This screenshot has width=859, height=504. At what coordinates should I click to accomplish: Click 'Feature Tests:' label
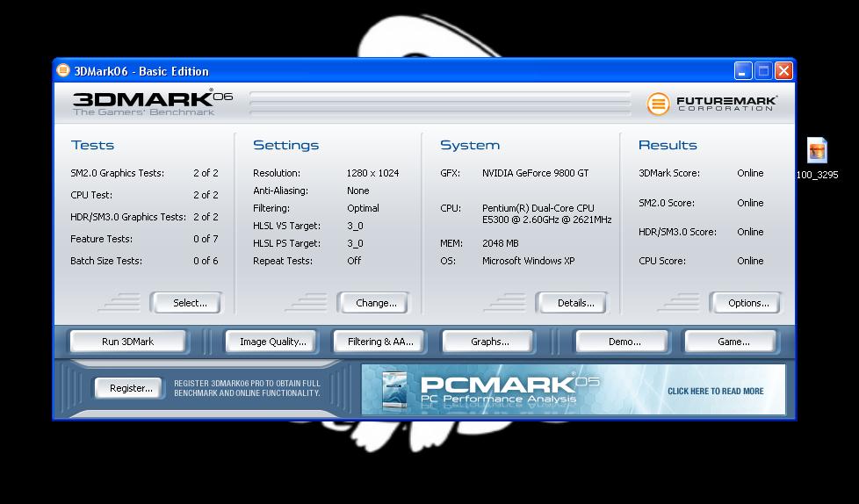click(101, 239)
